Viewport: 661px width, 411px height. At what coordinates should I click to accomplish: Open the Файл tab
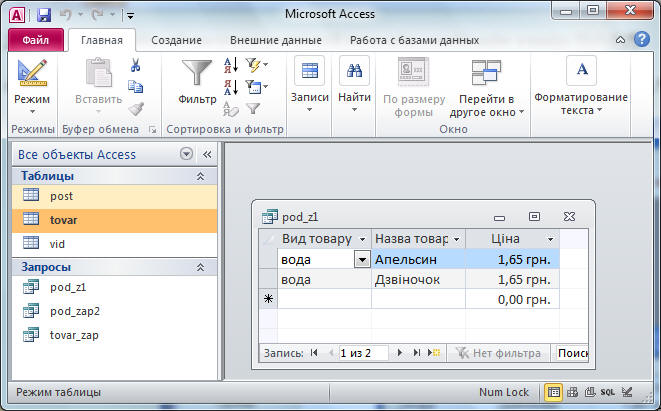click(x=35, y=40)
